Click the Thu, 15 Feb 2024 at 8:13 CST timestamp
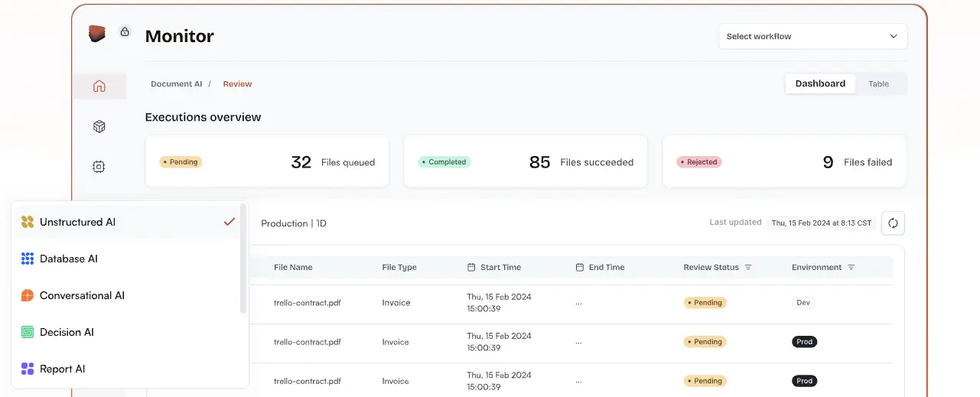 point(822,223)
